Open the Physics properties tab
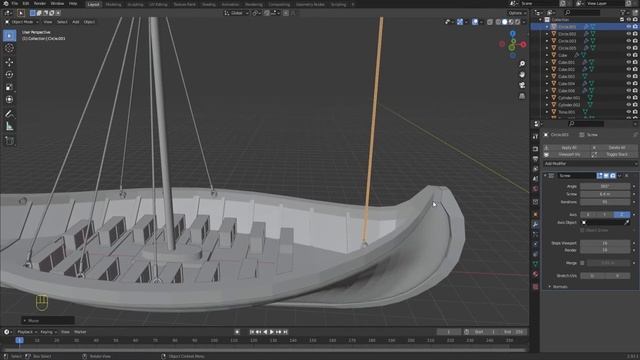Screen dimensions: 640x360 click(x=536, y=244)
